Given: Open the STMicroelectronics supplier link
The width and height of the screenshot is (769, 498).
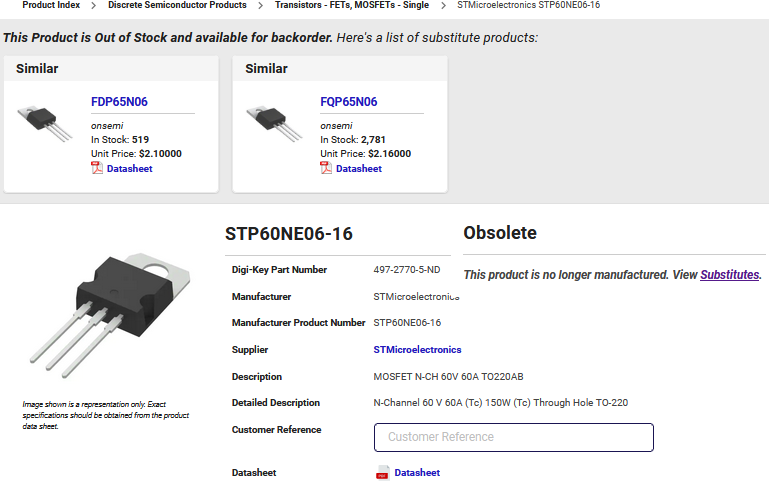Looking at the screenshot, I should (417, 350).
